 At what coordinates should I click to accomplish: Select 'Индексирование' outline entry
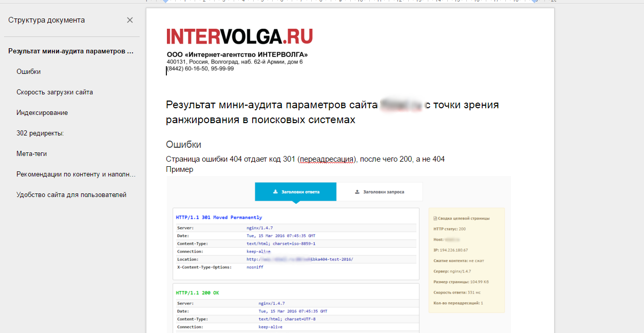42,113
